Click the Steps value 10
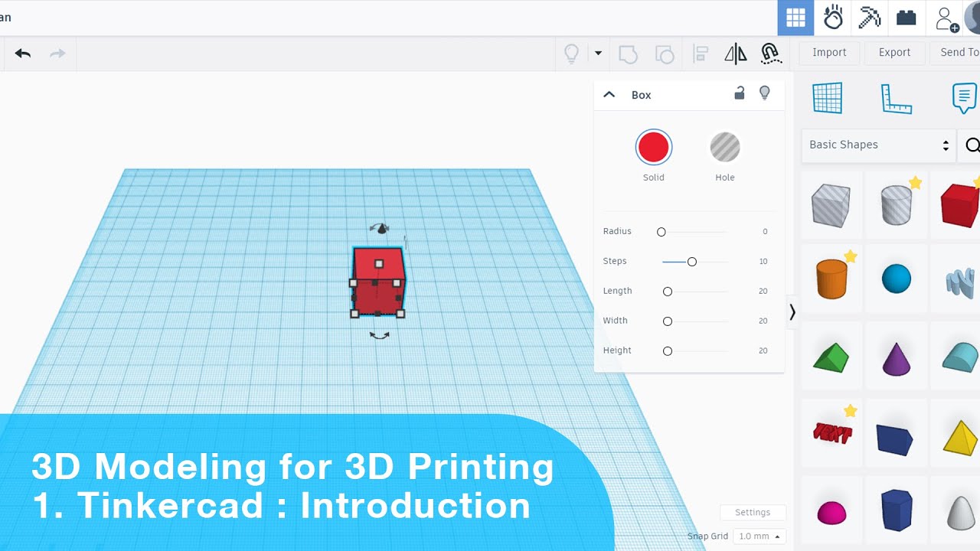 tap(763, 262)
